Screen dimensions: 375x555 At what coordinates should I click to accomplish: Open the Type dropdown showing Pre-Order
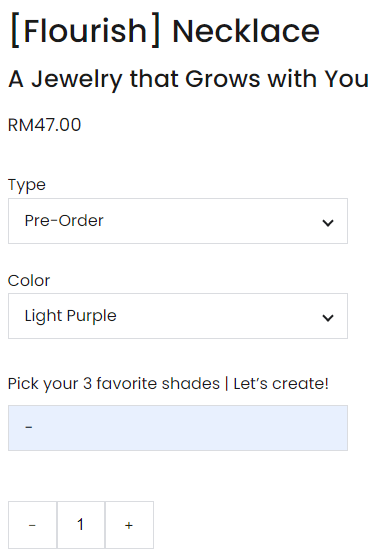tap(178, 221)
